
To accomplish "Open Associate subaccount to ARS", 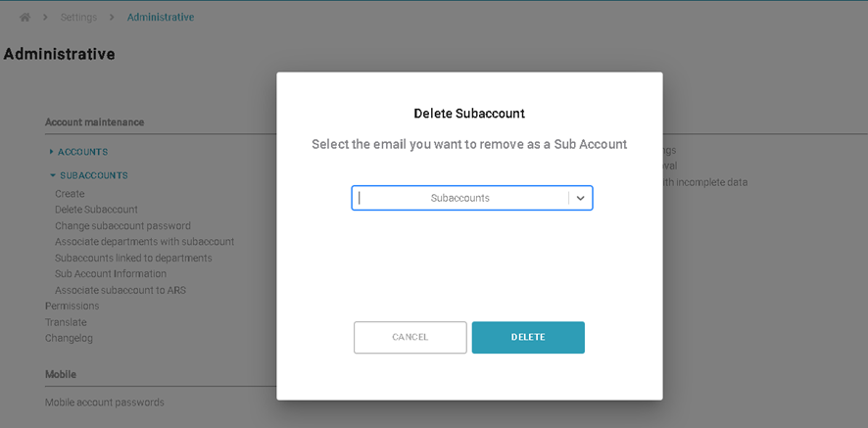I will [121, 290].
